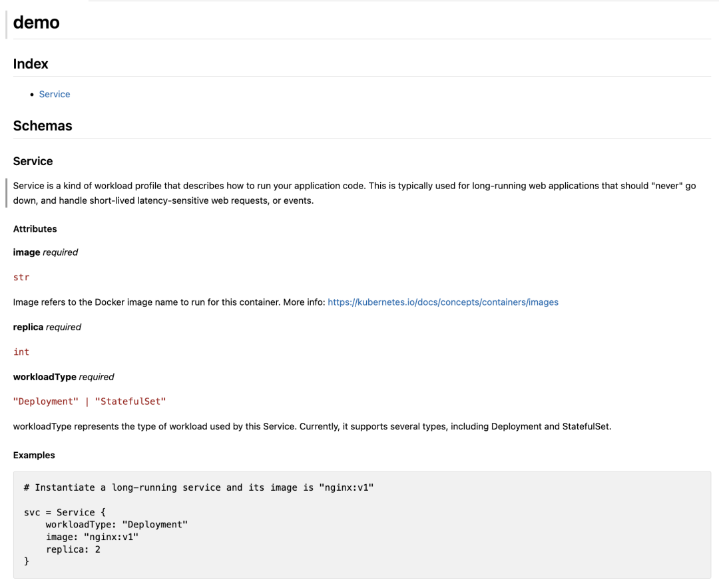The height and width of the screenshot is (588, 719).
Task: Click the Attributes subheading
Action: [x=35, y=229]
